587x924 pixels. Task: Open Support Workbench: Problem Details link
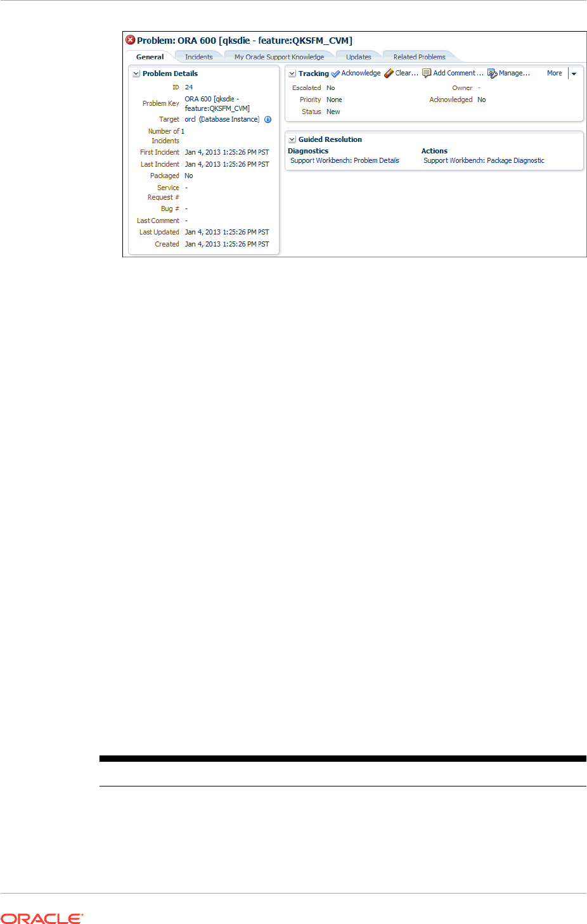click(345, 160)
